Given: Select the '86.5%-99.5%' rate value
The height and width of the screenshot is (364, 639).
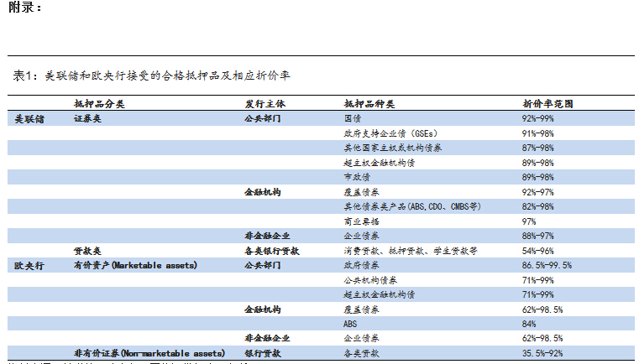Looking at the screenshot, I should pos(547,266).
